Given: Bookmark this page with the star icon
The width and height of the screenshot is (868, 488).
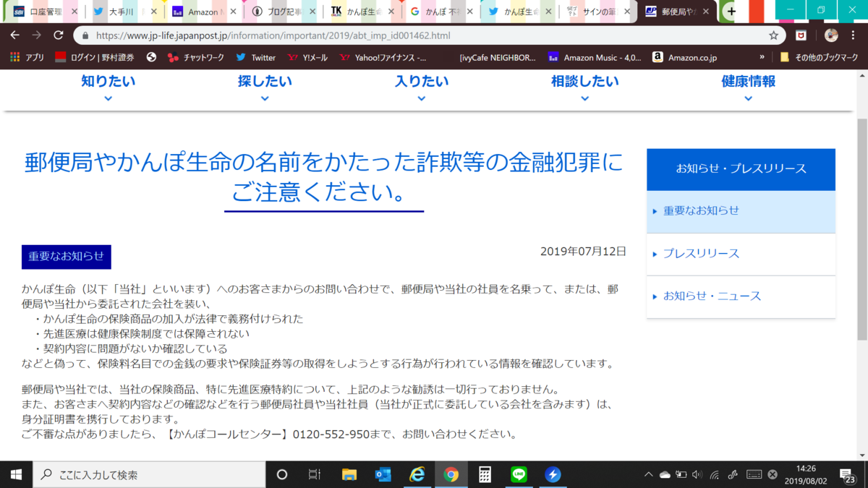Looking at the screenshot, I should pos(773,35).
